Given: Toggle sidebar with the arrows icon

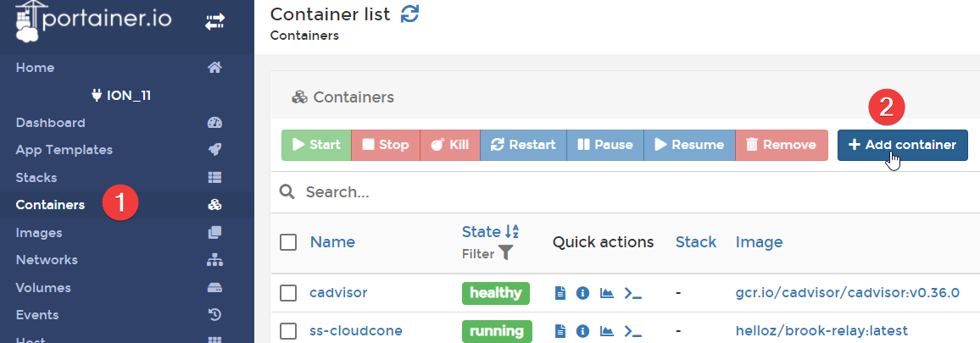Looking at the screenshot, I should [x=214, y=22].
